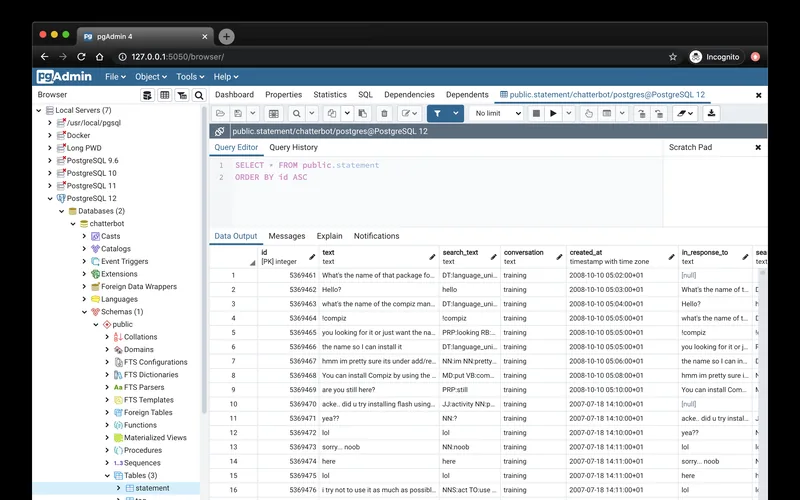800x500 pixels.
Task: Open the Tools menu
Action: click(190, 77)
